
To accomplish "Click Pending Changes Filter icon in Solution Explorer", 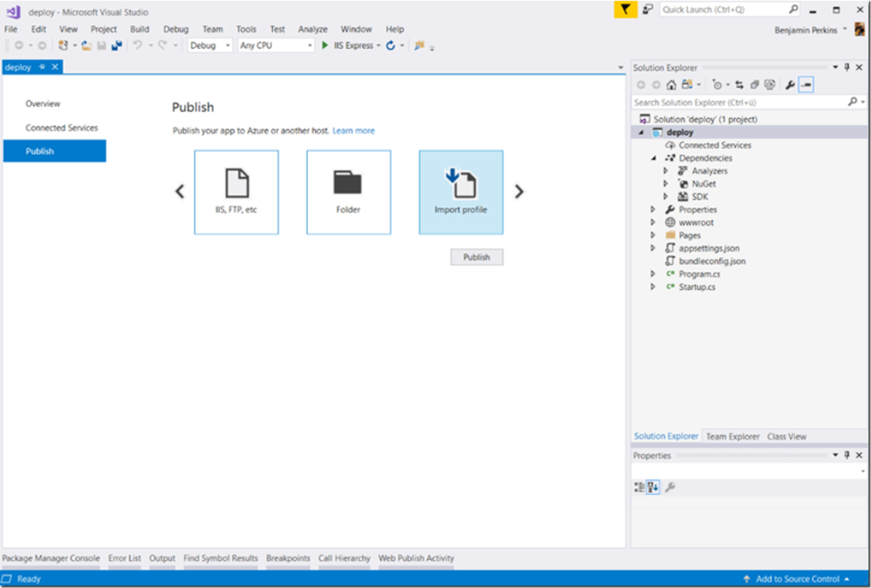I will [717, 85].
